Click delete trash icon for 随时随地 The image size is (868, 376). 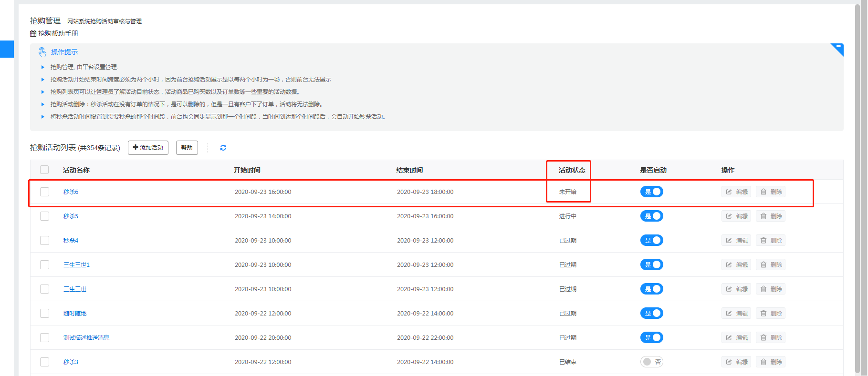(x=763, y=314)
